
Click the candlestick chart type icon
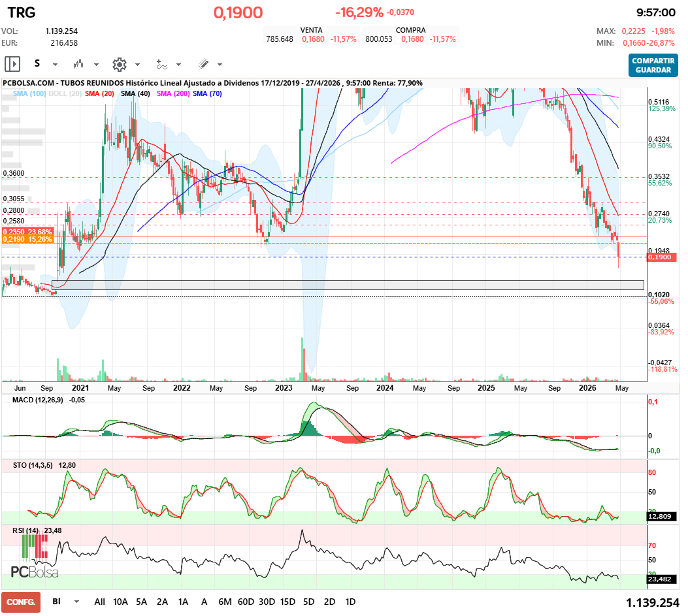(x=79, y=64)
